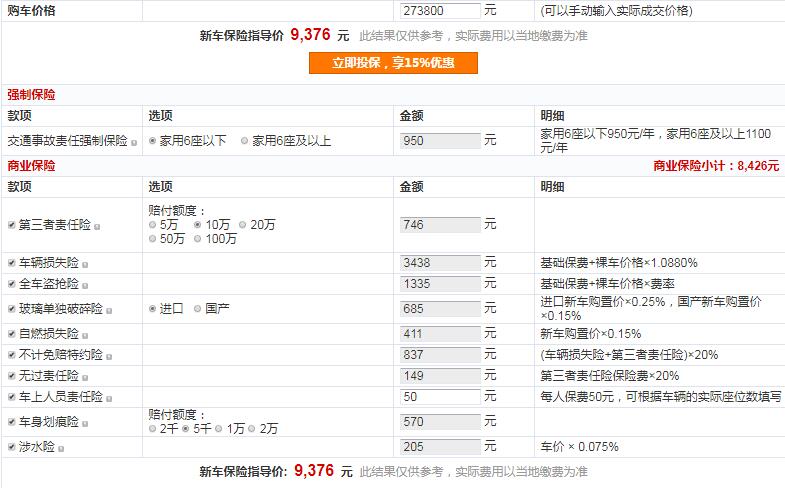785x488 pixels.
Task: Click the 第三者责任险 amount field showing 746
Action: 440,225
